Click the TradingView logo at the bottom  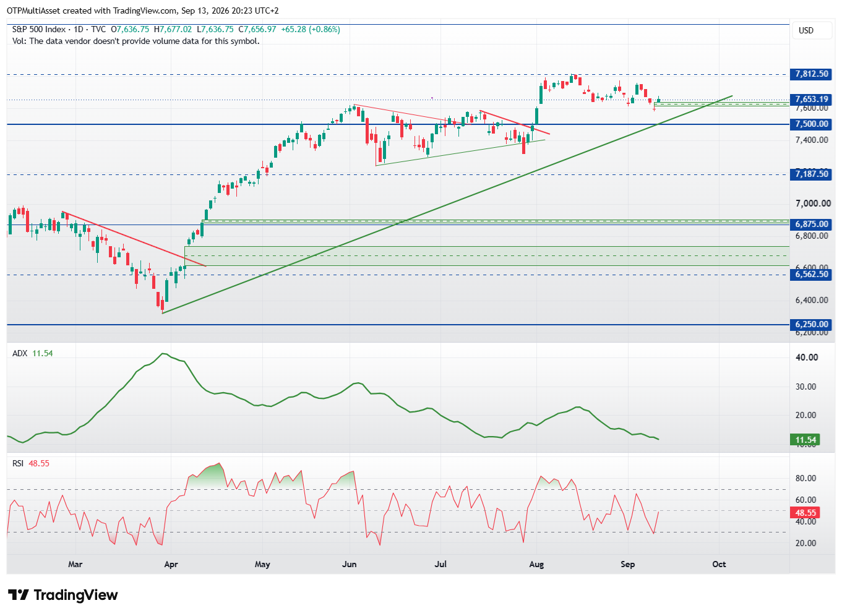(62, 595)
